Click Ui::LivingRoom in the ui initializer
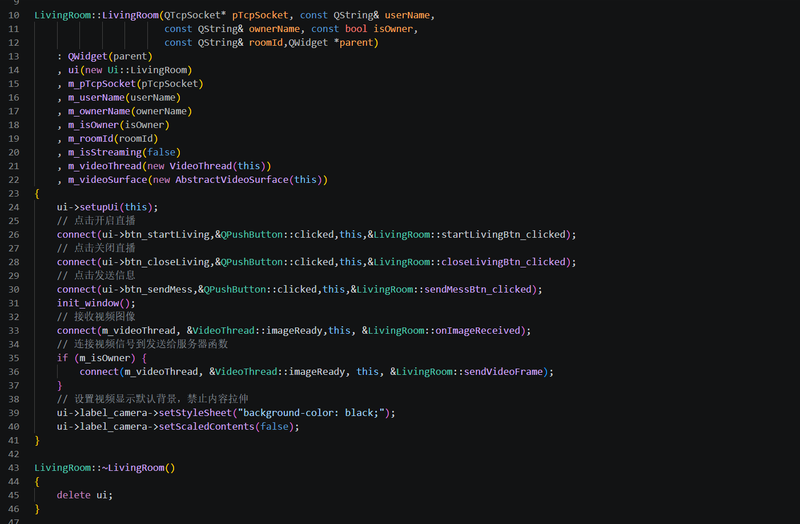 click(147, 70)
